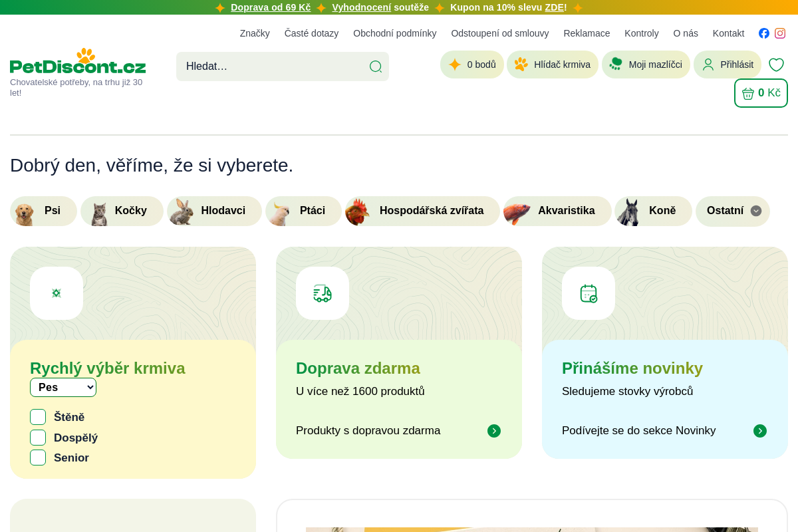The image size is (798, 532).
Task: Open the Psi category
Action: coord(43,211)
